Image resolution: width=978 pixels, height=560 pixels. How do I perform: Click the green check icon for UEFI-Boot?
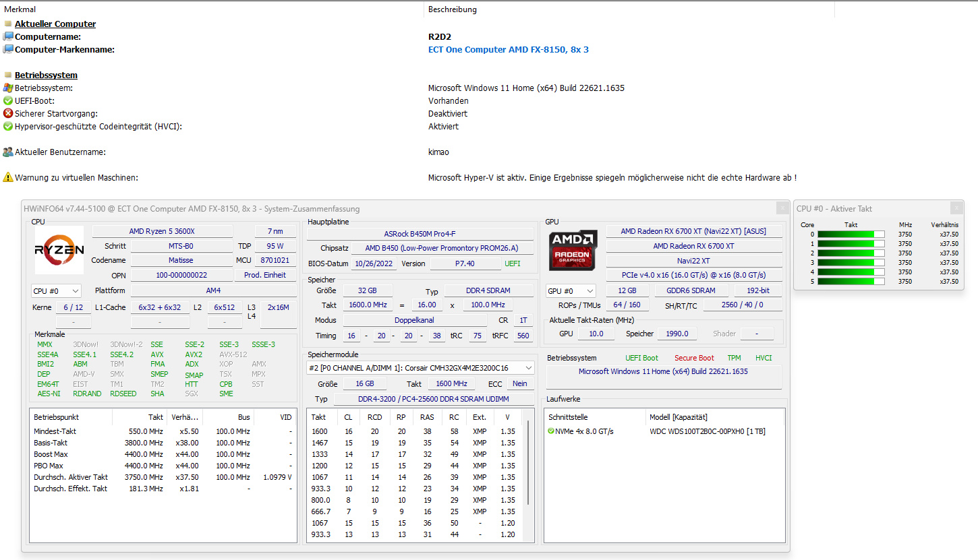(8, 100)
